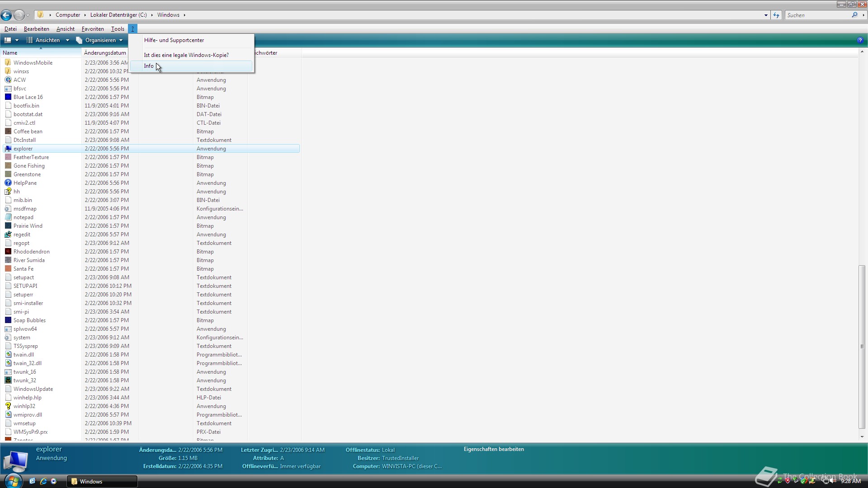868x488 pixels.
Task: Launch Internet Explorer from quick launch
Action: coord(43,481)
